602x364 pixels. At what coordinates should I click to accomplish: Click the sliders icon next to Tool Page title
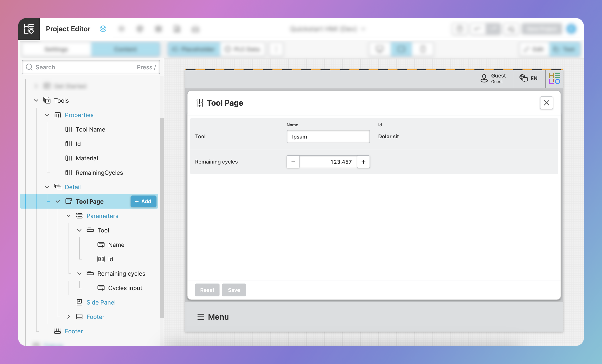[x=199, y=103]
